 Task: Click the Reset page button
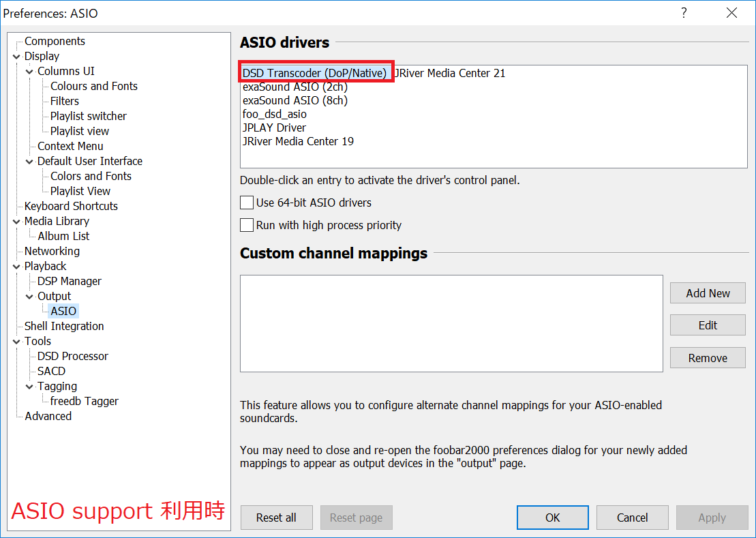(x=357, y=518)
